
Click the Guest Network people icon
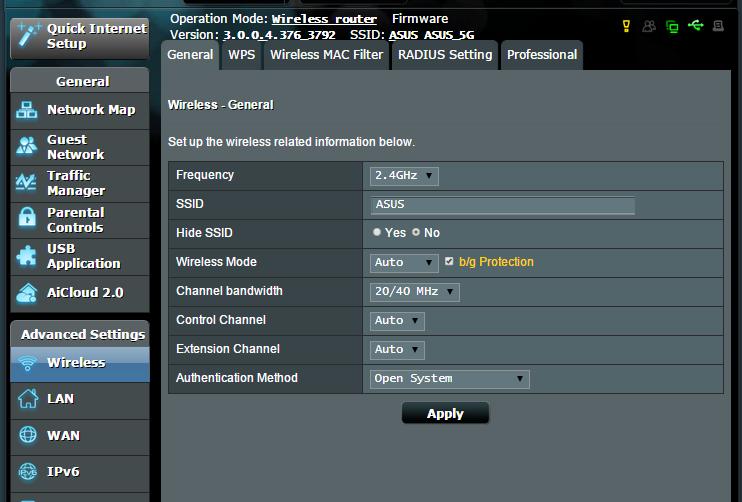26,146
